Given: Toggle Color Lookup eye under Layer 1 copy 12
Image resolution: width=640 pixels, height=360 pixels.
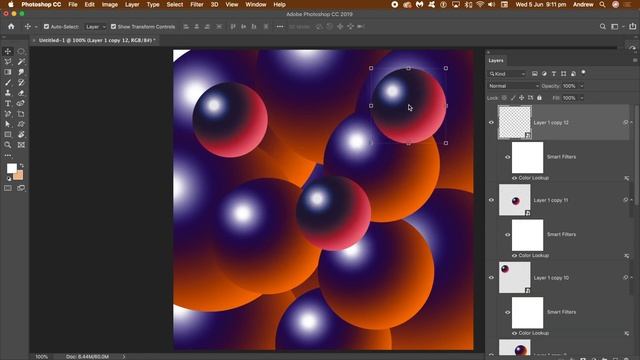Looking at the screenshot, I should click(x=514, y=178).
